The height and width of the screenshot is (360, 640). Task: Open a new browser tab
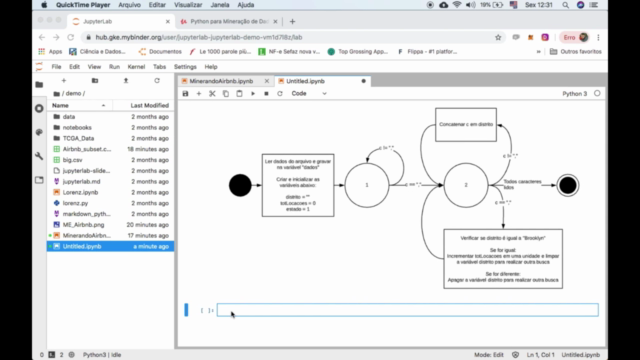pyautogui.click(x=292, y=21)
